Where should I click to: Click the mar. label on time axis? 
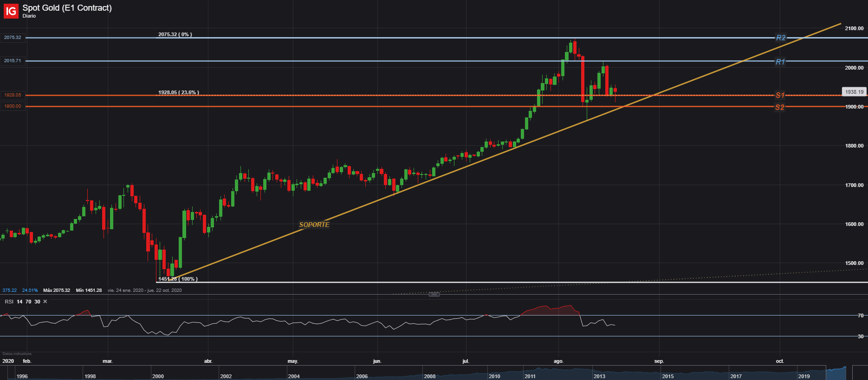[108, 361]
